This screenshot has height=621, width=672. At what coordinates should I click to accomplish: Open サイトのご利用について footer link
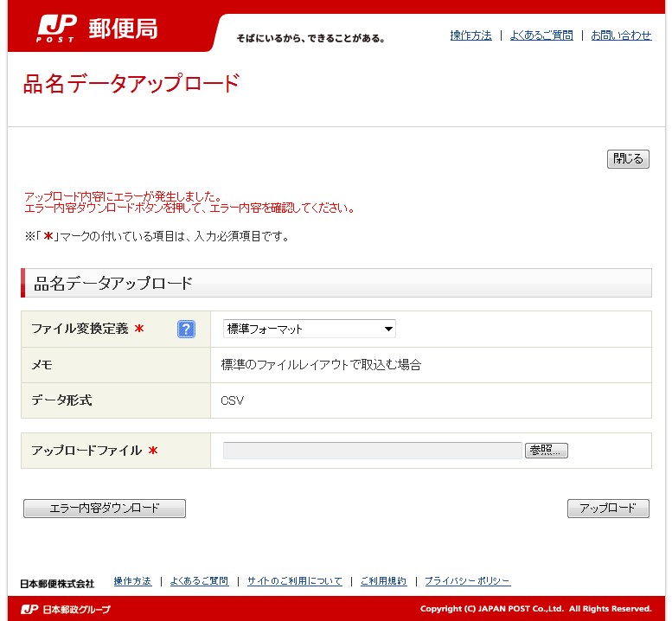coord(294,581)
